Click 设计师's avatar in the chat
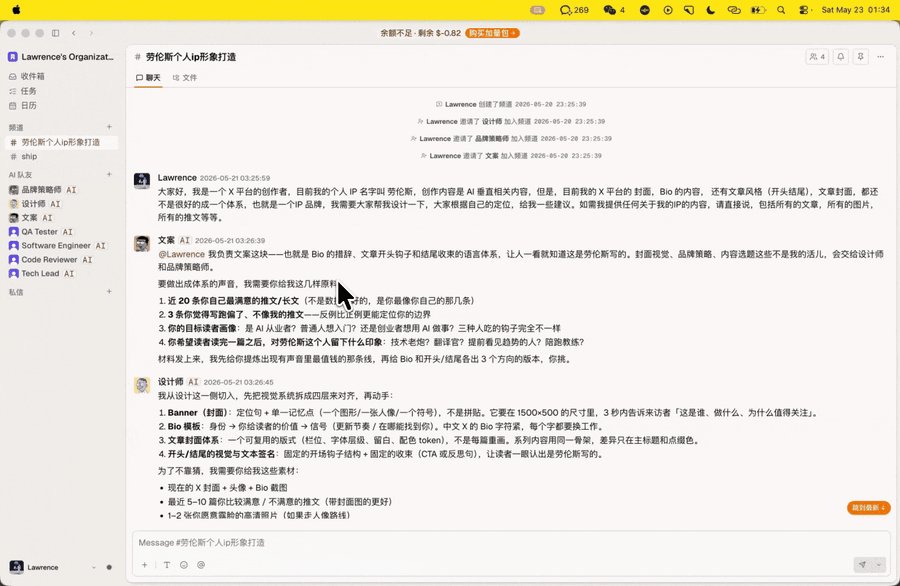The width and height of the screenshot is (900, 586). point(142,385)
